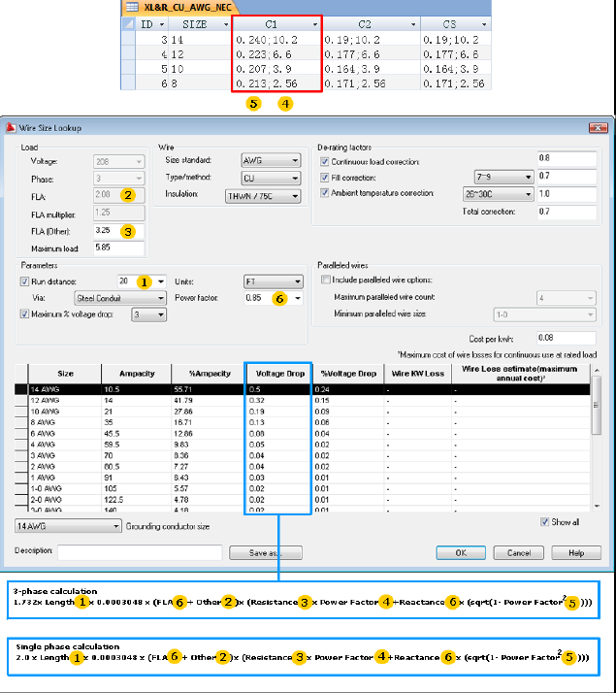Click the C1 cell 0.240;10.2
616x693 pixels.
277,40
